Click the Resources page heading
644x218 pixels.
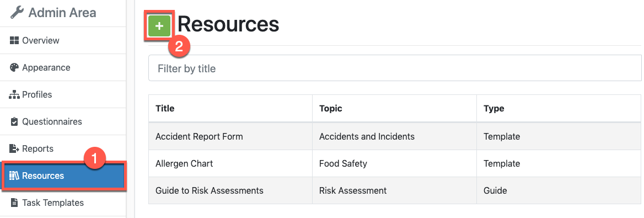(x=228, y=24)
